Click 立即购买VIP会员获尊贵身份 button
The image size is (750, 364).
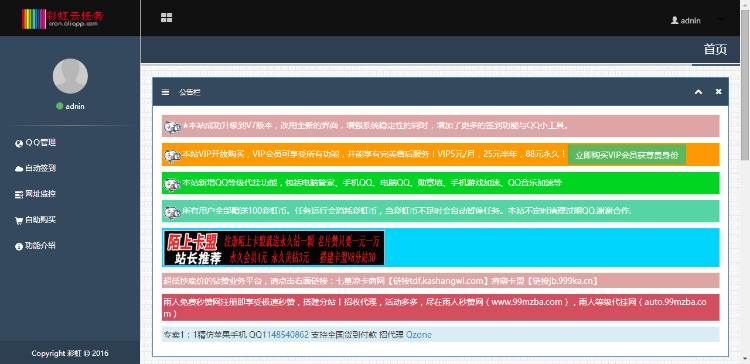point(627,155)
